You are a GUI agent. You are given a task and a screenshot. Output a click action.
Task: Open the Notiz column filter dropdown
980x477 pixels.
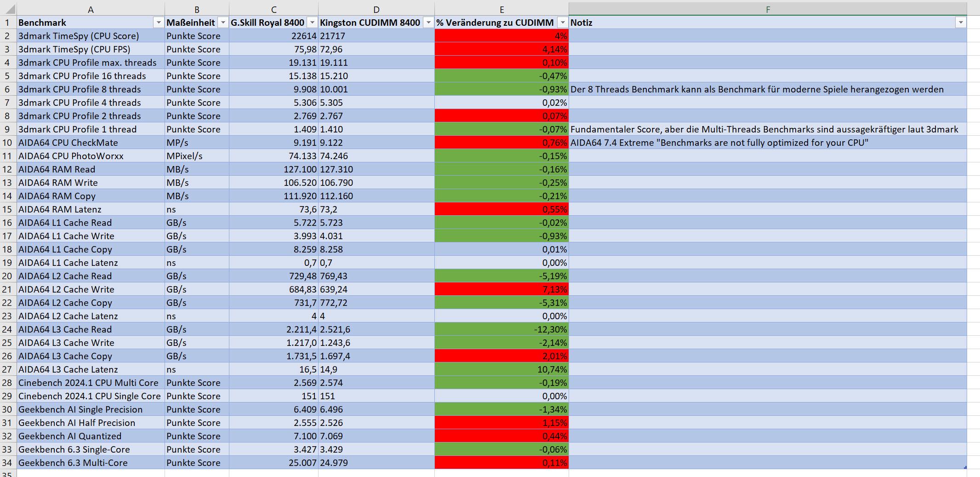(x=961, y=23)
